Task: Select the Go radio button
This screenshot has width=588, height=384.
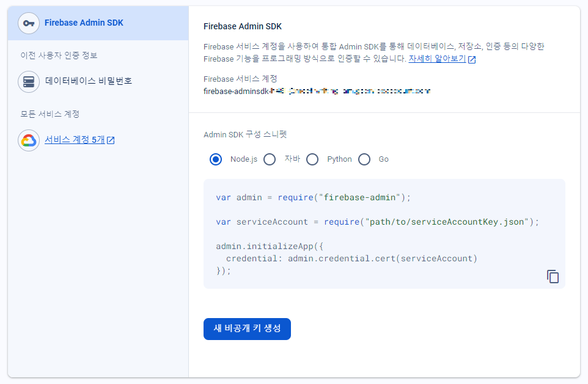Action: [364, 159]
